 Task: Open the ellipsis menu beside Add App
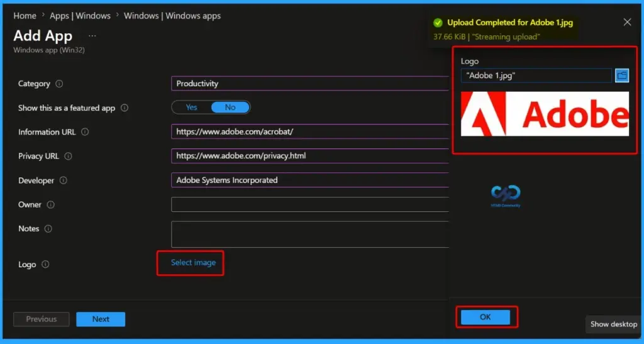click(x=92, y=36)
